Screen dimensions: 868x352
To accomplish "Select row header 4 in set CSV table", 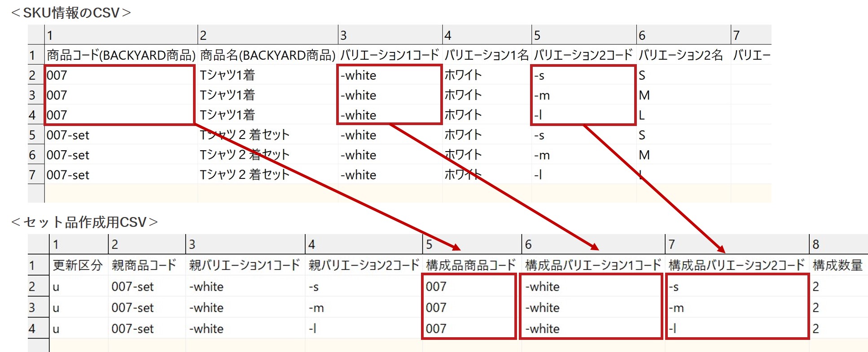I will coord(38,329).
